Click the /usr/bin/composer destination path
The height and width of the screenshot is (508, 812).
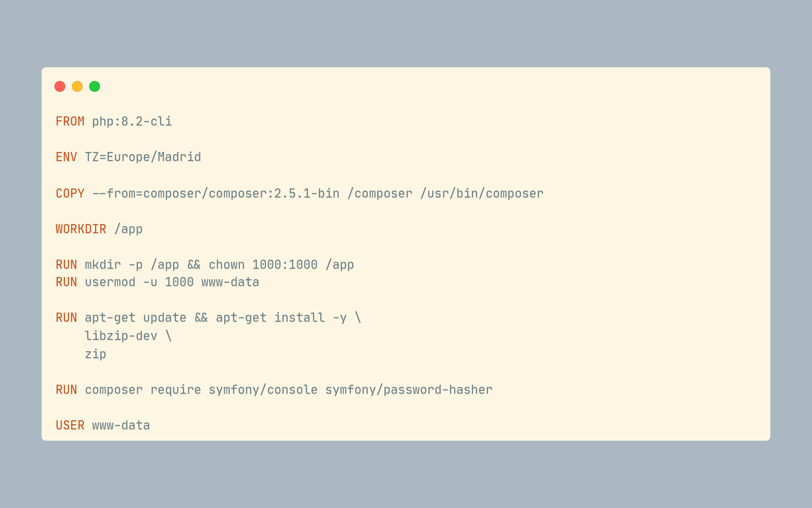(481, 194)
